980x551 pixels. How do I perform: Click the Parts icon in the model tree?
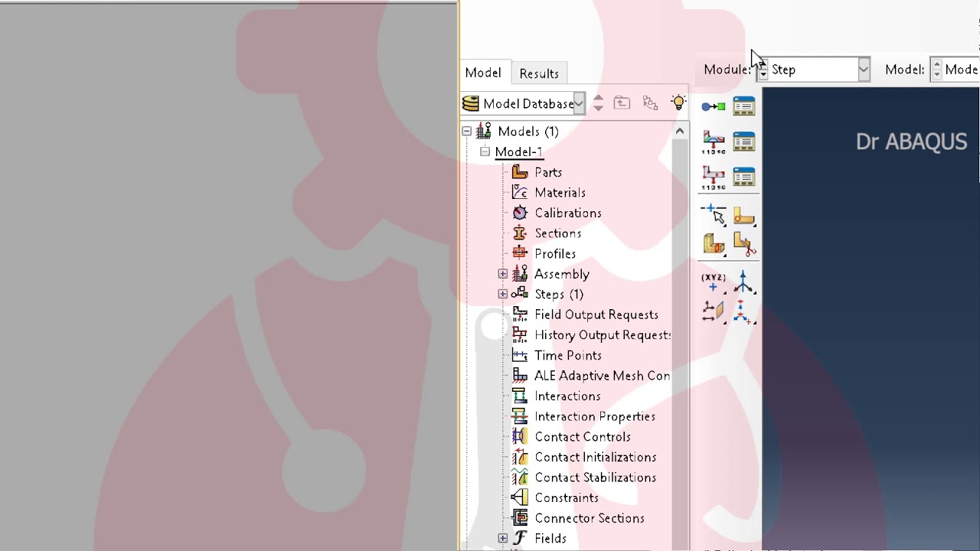(x=520, y=172)
